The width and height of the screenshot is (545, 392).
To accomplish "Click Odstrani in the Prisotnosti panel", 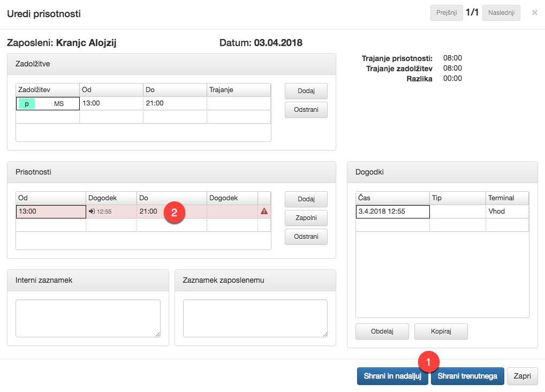I will 306,237.
